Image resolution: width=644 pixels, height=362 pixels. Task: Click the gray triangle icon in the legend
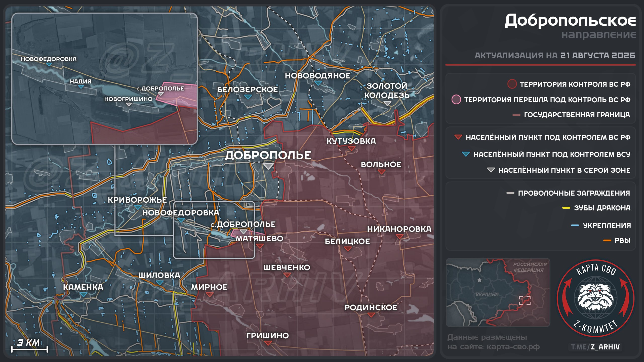[491, 170]
